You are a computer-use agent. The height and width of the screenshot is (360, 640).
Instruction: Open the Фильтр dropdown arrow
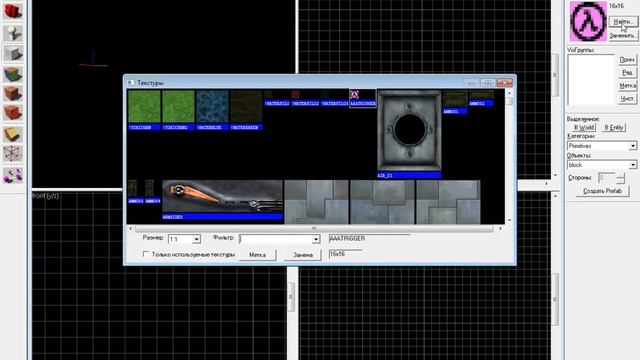point(316,239)
